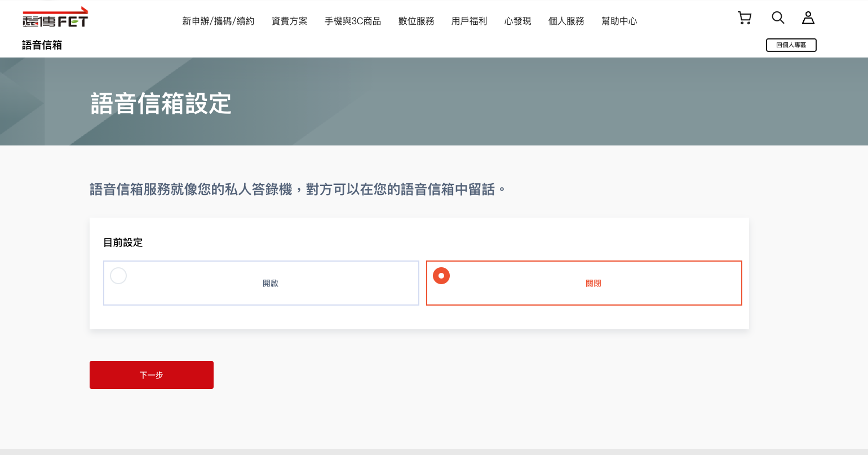Click the 遠傳 FET logo
Image resolution: width=868 pixels, height=455 pixels.
coord(55,19)
